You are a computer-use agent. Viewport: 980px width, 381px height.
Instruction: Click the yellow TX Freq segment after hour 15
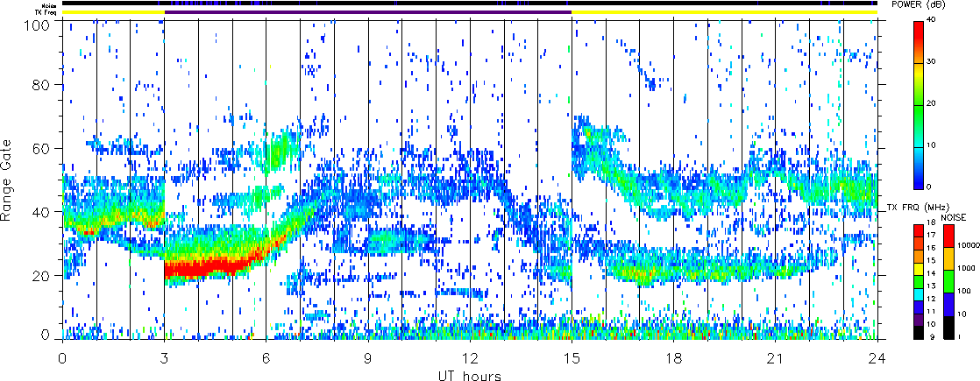pyautogui.click(x=725, y=12)
